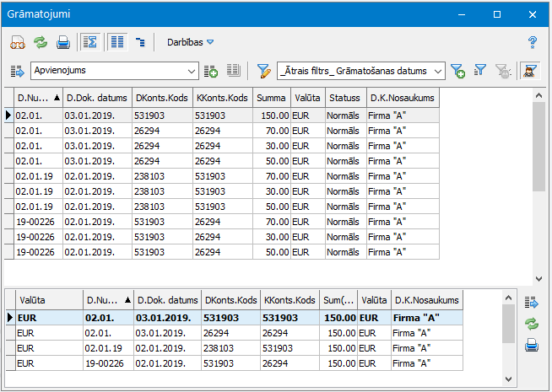The image size is (552, 392).
Task: Maximize the Grāmatojumi window
Action: coord(497,14)
